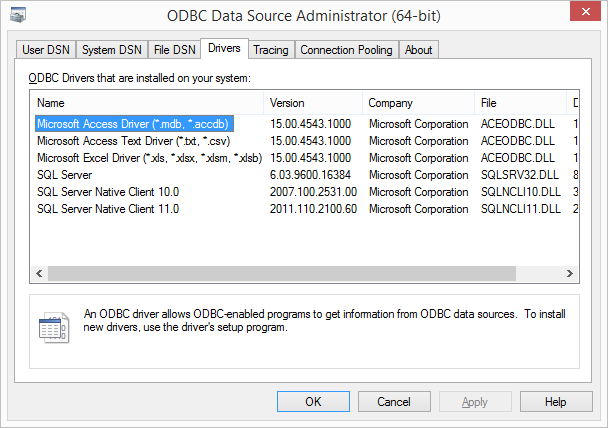Open the Tracing tab

(271, 50)
